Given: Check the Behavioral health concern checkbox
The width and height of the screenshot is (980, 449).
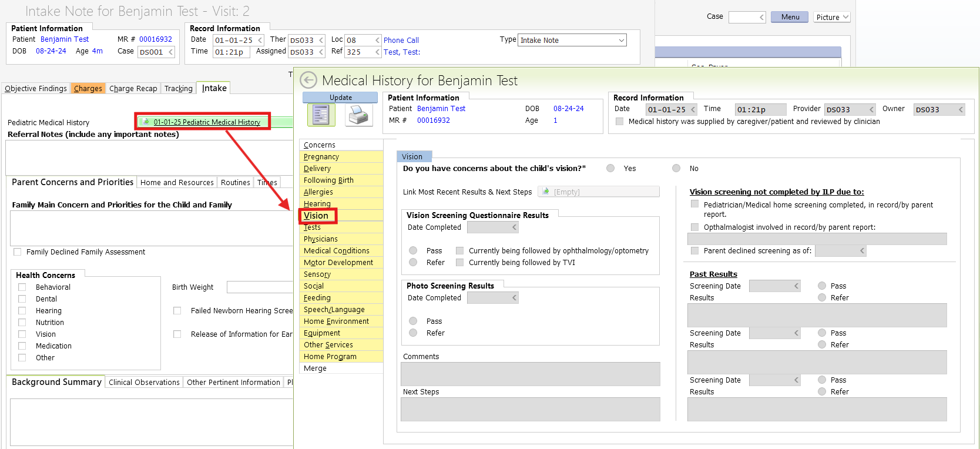Looking at the screenshot, I should click(22, 287).
